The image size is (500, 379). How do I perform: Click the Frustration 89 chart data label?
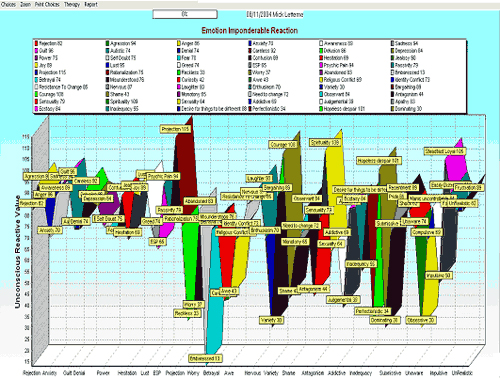468,188
